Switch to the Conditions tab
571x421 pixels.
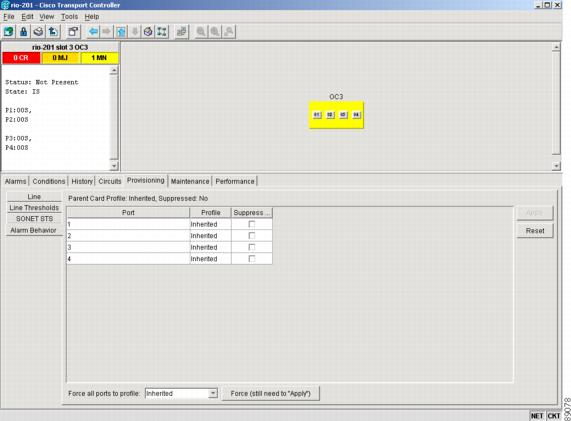49,181
